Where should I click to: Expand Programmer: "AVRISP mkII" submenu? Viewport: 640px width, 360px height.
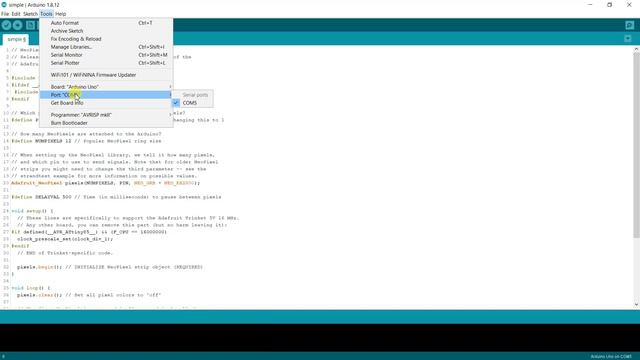[x=106, y=115]
